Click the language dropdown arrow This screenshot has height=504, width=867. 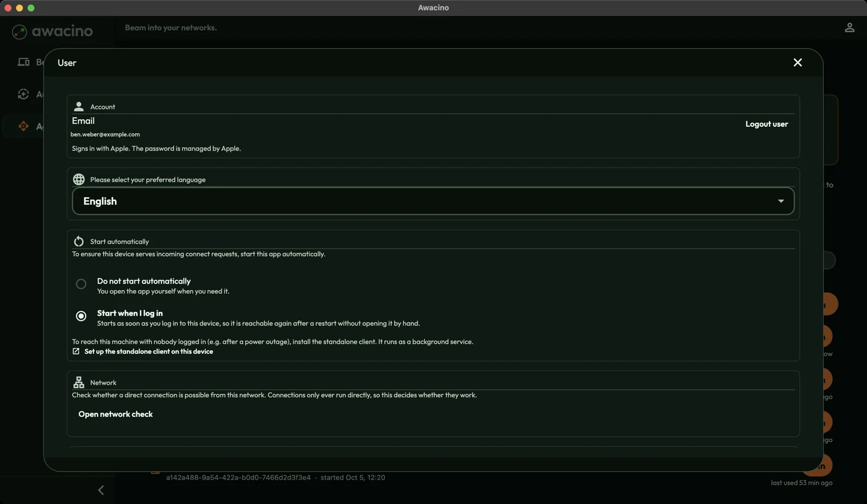click(781, 201)
